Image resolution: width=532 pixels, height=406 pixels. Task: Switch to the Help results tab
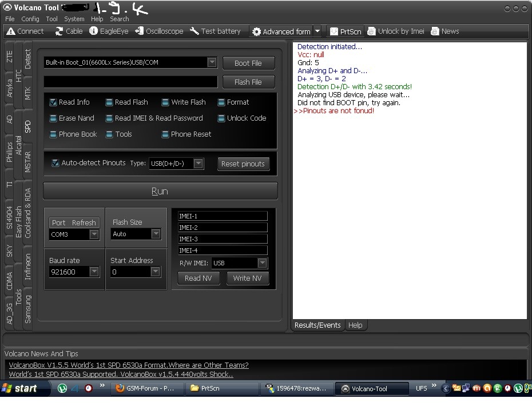tap(355, 325)
